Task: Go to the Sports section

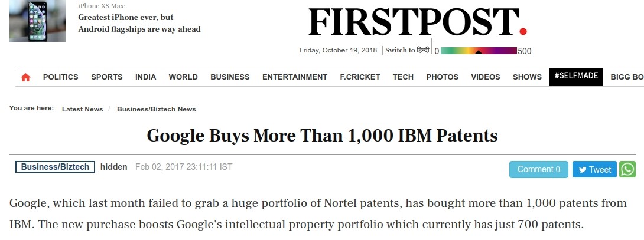Action: coord(107,77)
